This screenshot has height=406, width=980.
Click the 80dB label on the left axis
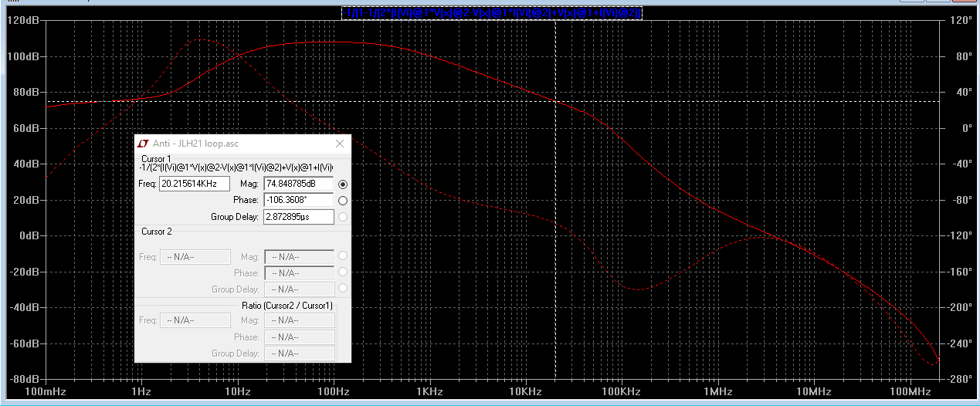point(25,93)
